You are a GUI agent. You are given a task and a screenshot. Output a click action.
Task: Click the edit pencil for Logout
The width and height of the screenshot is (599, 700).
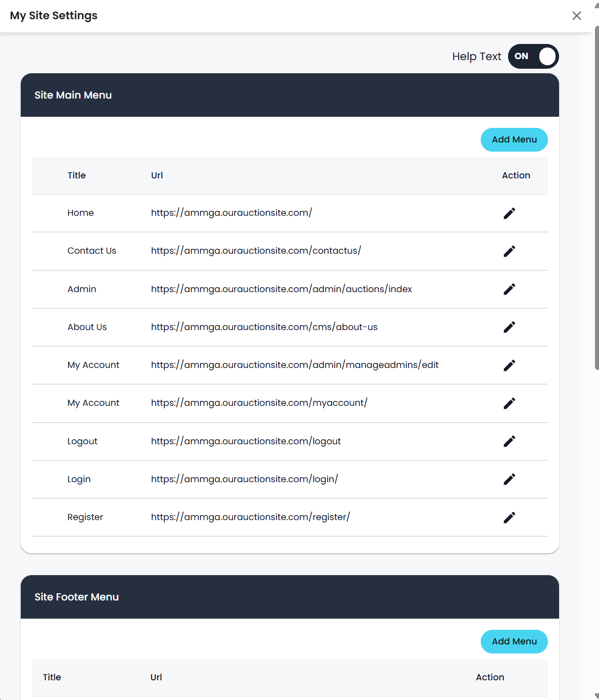[x=509, y=441]
